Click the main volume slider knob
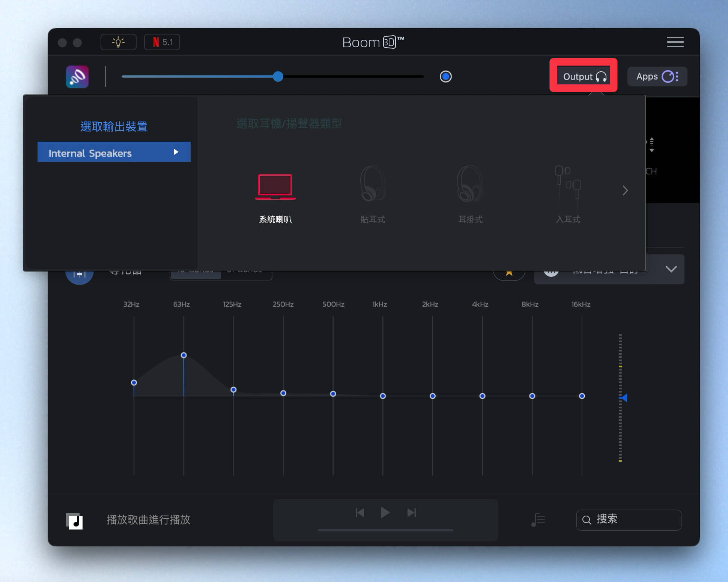 pos(278,76)
